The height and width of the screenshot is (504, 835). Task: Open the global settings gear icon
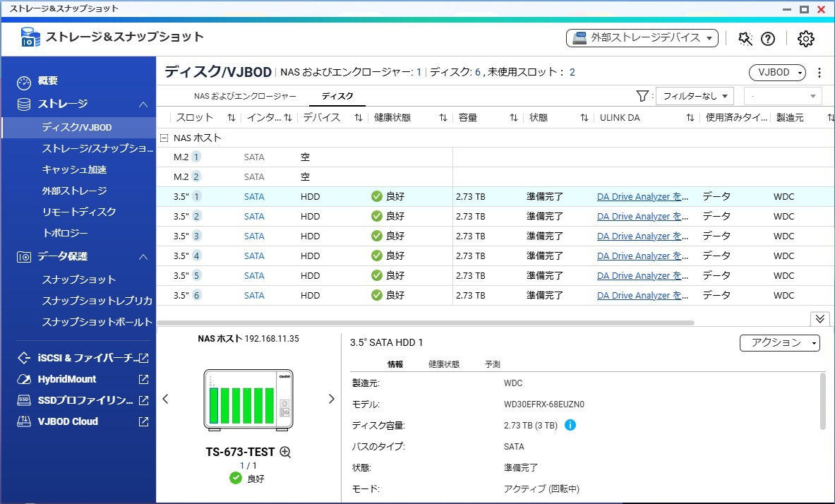pos(805,38)
